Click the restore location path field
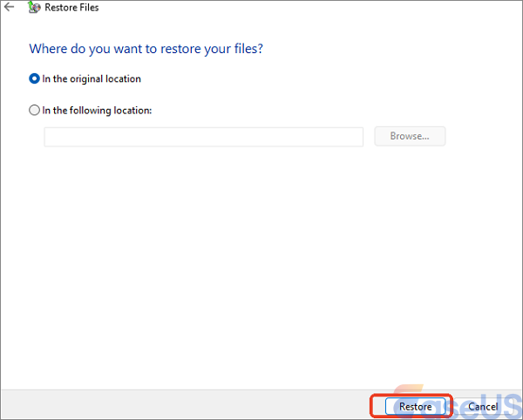This screenshot has height=420, width=523. tap(203, 137)
